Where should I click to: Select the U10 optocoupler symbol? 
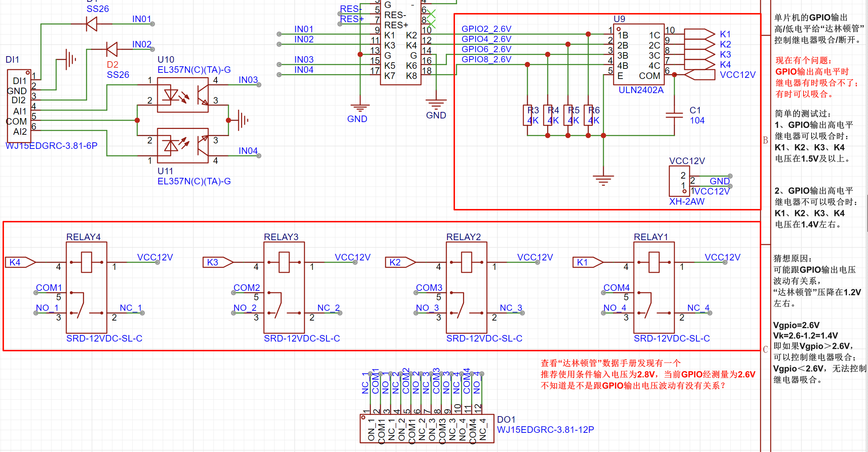tap(182, 95)
